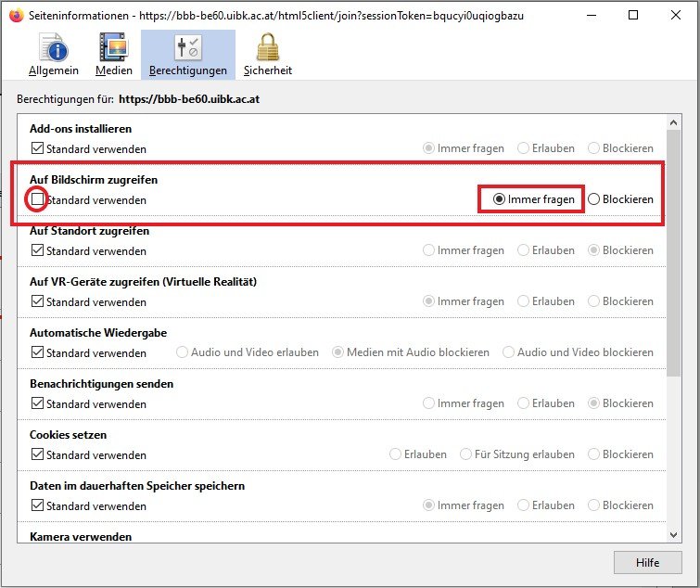Click the Automatische Wiedergabe heading
The width and height of the screenshot is (700, 588).
(x=98, y=333)
